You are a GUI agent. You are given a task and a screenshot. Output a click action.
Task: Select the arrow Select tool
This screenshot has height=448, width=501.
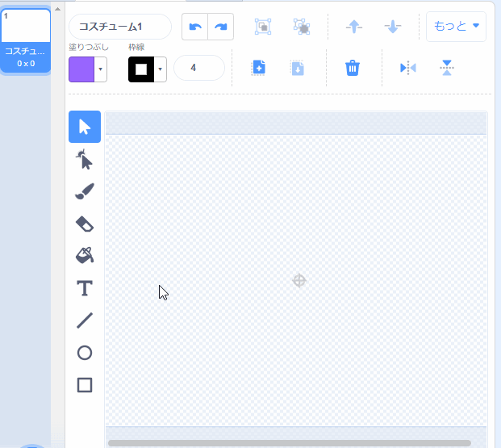pos(85,127)
